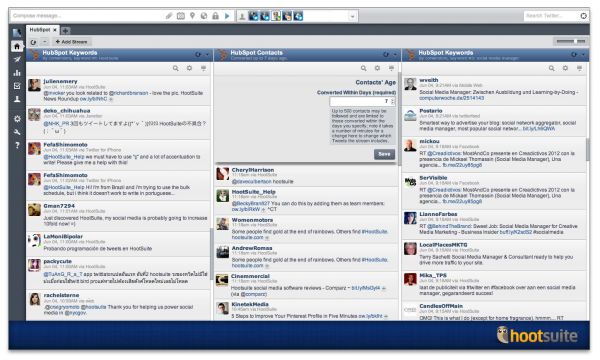600x360 pixels.
Task: Search within the social media manager stream
Action: click(x=551, y=68)
